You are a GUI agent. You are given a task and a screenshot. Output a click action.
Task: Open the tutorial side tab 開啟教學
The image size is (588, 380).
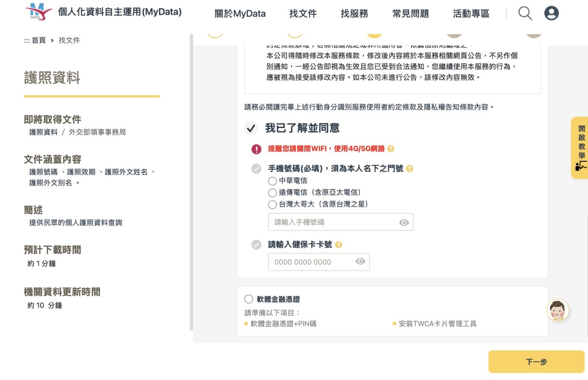pos(580,148)
